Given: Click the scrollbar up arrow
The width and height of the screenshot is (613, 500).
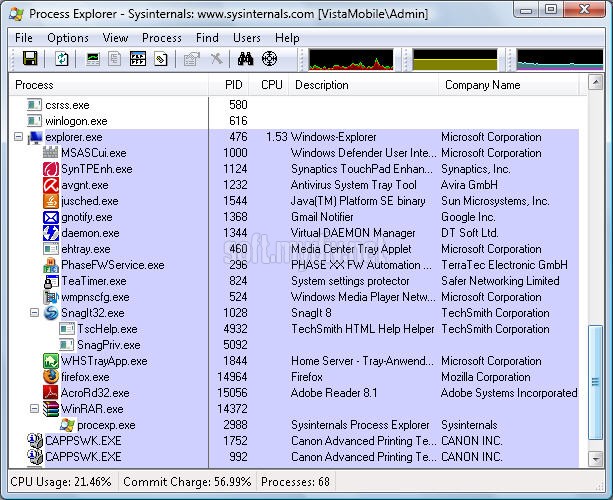Looking at the screenshot, I should (x=595, y=82).
